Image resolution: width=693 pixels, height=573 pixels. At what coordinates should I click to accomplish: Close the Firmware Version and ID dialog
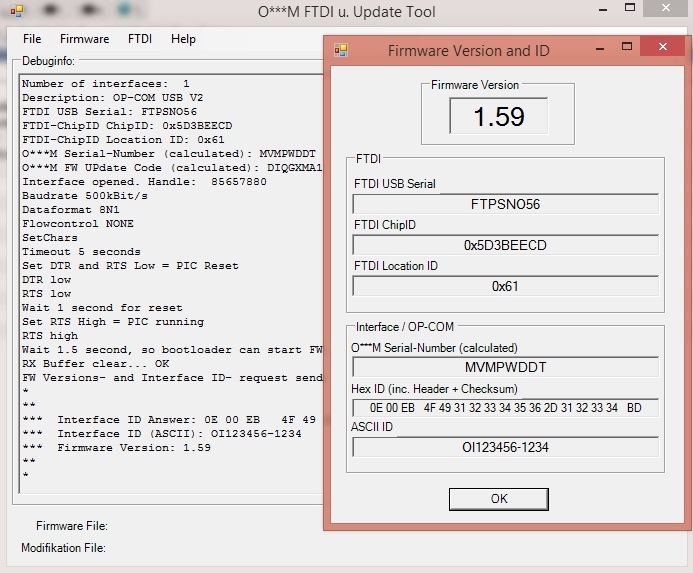[662, 46]
